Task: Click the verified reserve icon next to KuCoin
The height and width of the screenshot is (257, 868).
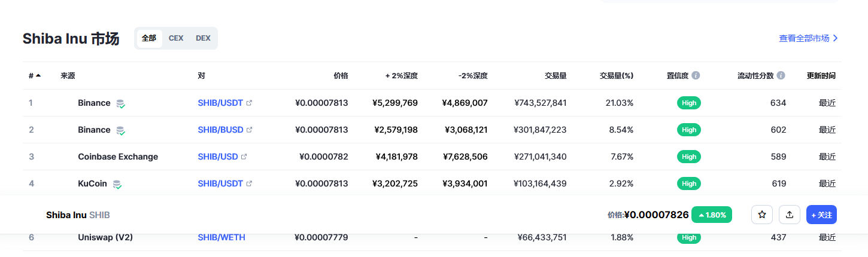Action: coord(117,184)
